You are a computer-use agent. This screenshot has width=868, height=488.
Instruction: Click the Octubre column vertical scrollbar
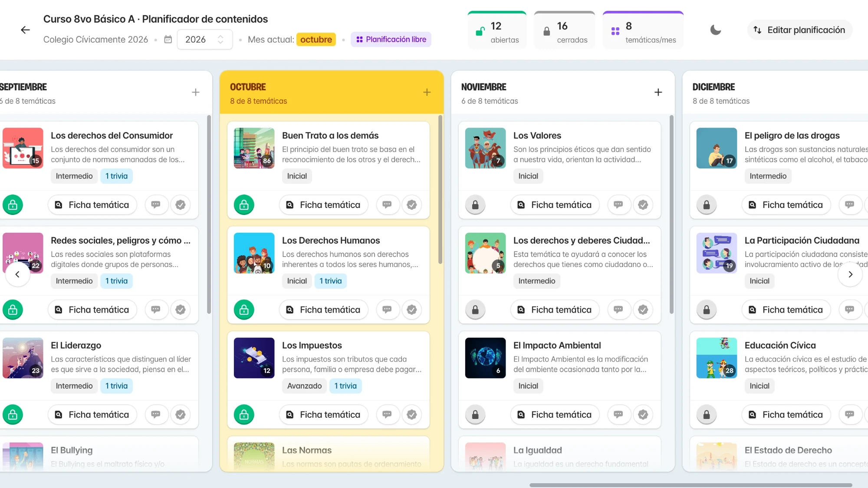click(x=441, y=189)
